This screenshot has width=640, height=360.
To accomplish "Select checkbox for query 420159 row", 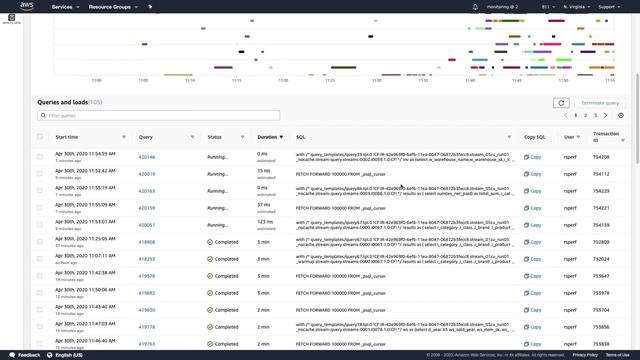I will (40, 208).
